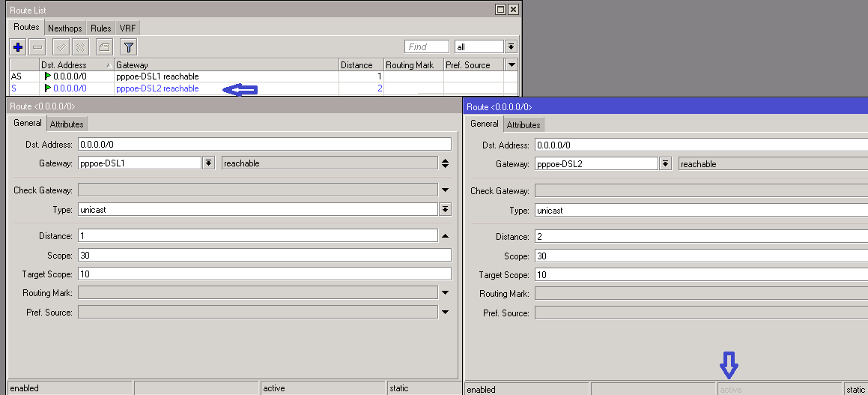The image size is (868, 395).
Task: Open the column chooser dropdown in the table header
Action: click(x=512, y=65)
